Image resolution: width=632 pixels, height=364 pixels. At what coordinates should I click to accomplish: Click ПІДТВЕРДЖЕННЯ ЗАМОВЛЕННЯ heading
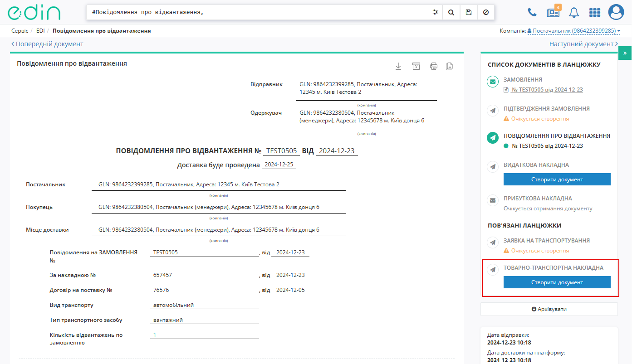(547, 109)
